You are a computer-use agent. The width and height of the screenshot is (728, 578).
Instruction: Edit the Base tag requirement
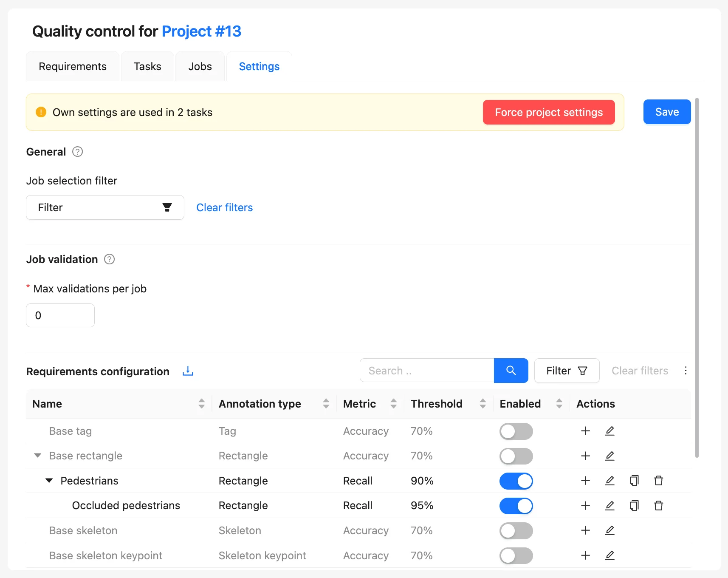tap(609, 431)
